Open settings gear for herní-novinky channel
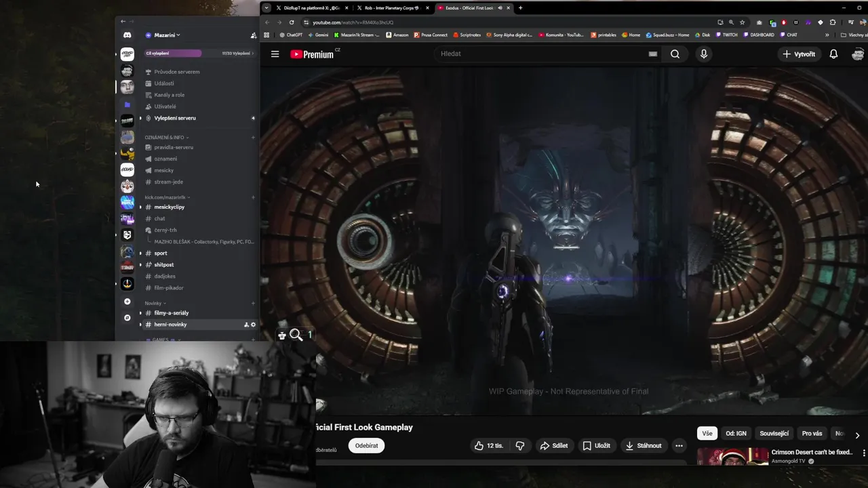This screenshot has width=868, height=488. (254, 325)
